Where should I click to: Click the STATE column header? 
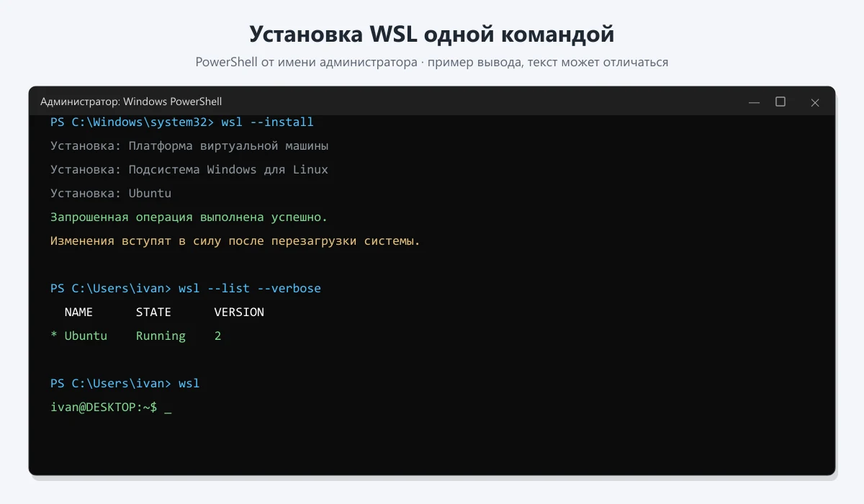pyautogui.click(x=153, y=312)
